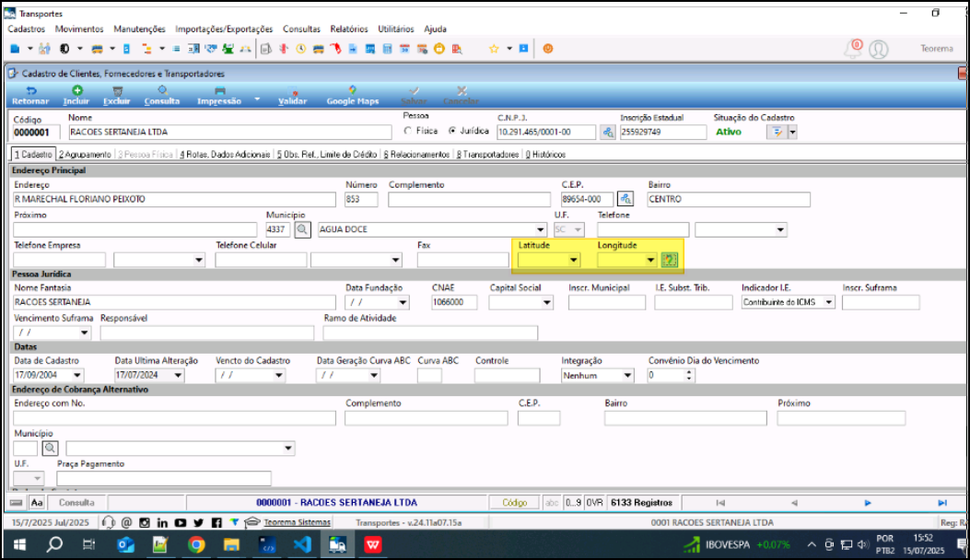The height and width of the screenshot is (560, 970).
Task: Open the Vencto do Cadastro date picker
Action: tap(278, 375)
